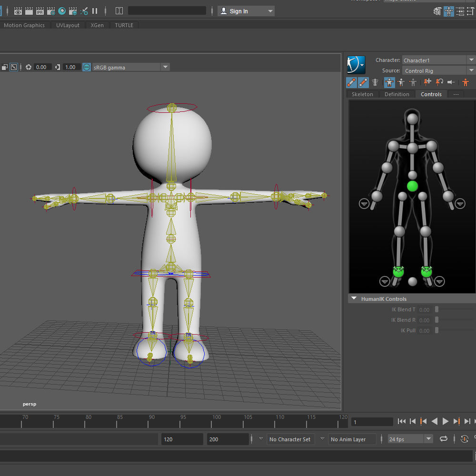The width and height of the screenshot is (476, 476).
Task: Step forward one key
Action: tap(456, 421)
